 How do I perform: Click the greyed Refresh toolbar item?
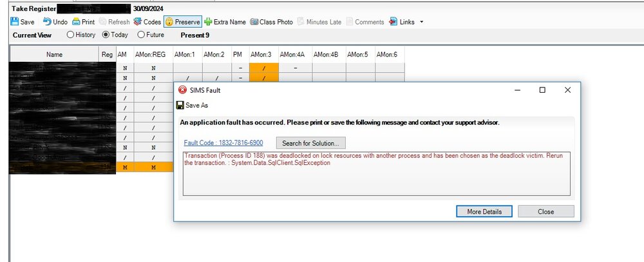(114, 22)
